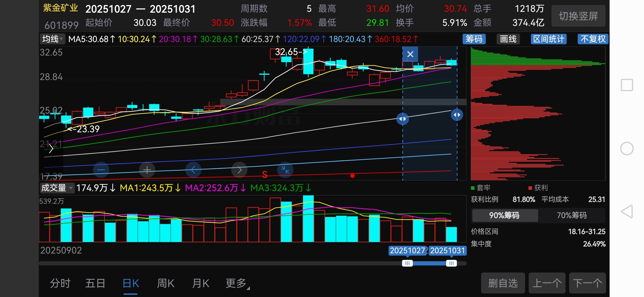This screenshot has height=297, width=644.
Task: Tap the collapse shrink arrows icon
Action: click(x=285, y=170)
